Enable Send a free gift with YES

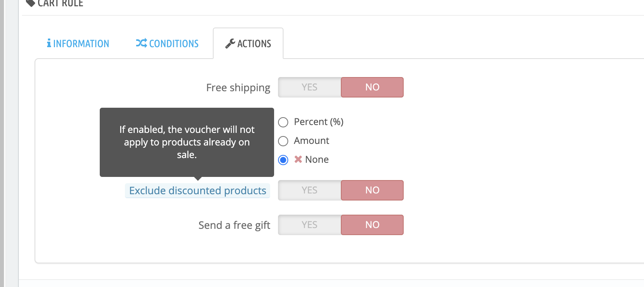click(x=309, y=225)
